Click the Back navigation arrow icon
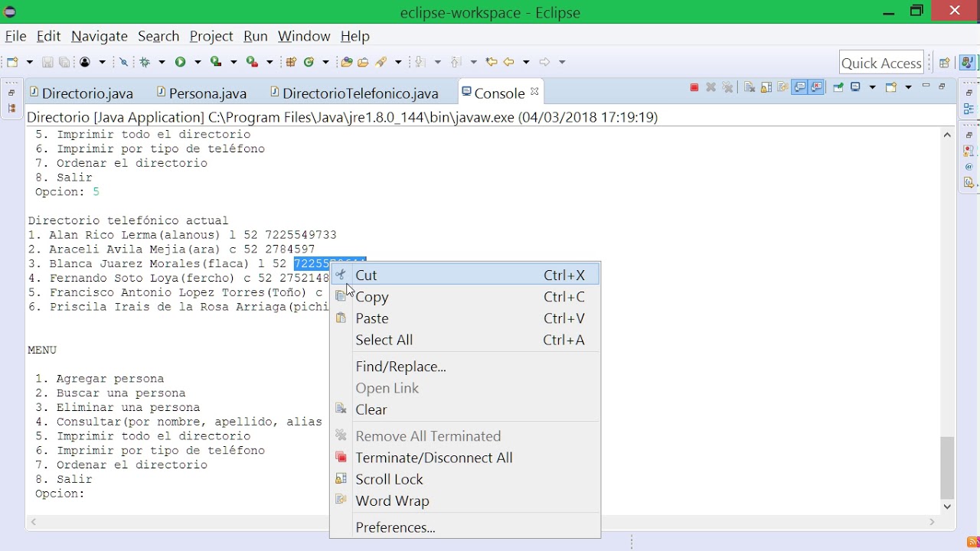This screenshot has width=980, height=551. (508, 62)
